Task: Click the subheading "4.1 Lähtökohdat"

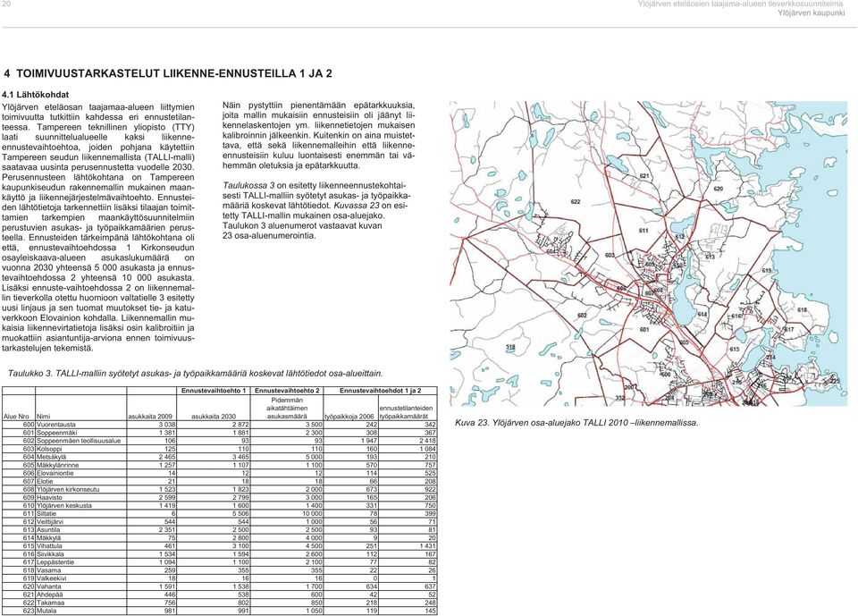Action: [x=36, y=94]
